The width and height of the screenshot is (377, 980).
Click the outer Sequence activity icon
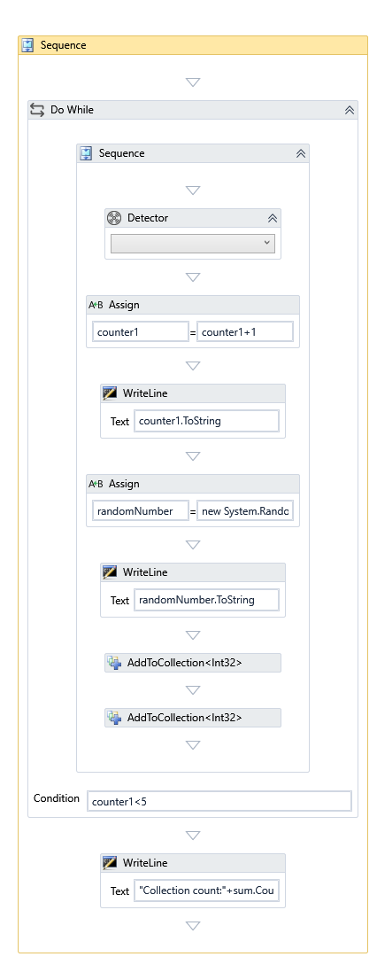click(x=27, y=45)
